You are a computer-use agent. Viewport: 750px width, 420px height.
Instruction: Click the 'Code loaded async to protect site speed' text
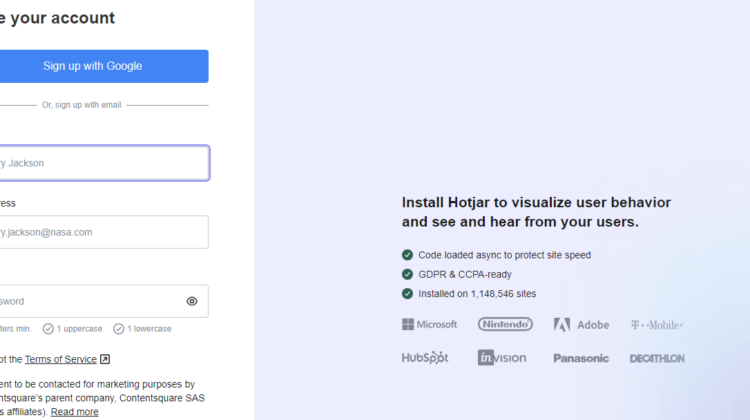coord(505,255)
